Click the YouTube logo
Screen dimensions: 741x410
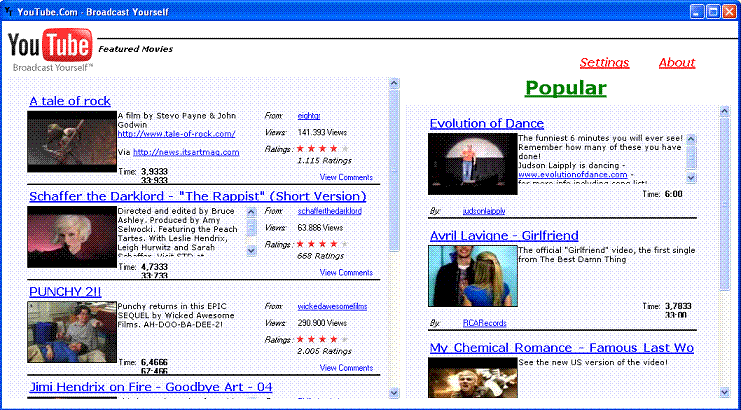pos(50,50)
